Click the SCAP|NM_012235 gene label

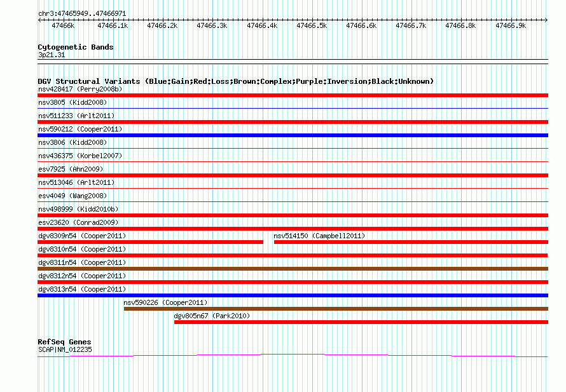[65, 349]
